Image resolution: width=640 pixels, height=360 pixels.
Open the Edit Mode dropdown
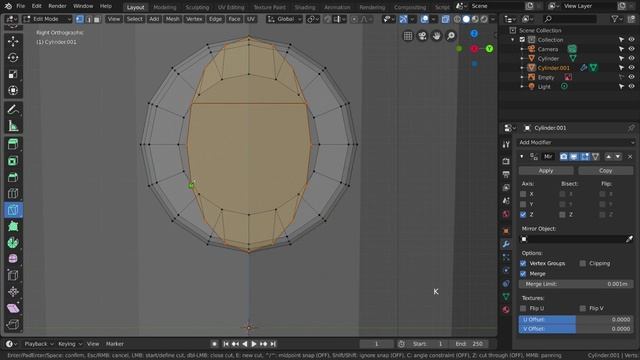(x=47, y=19)
